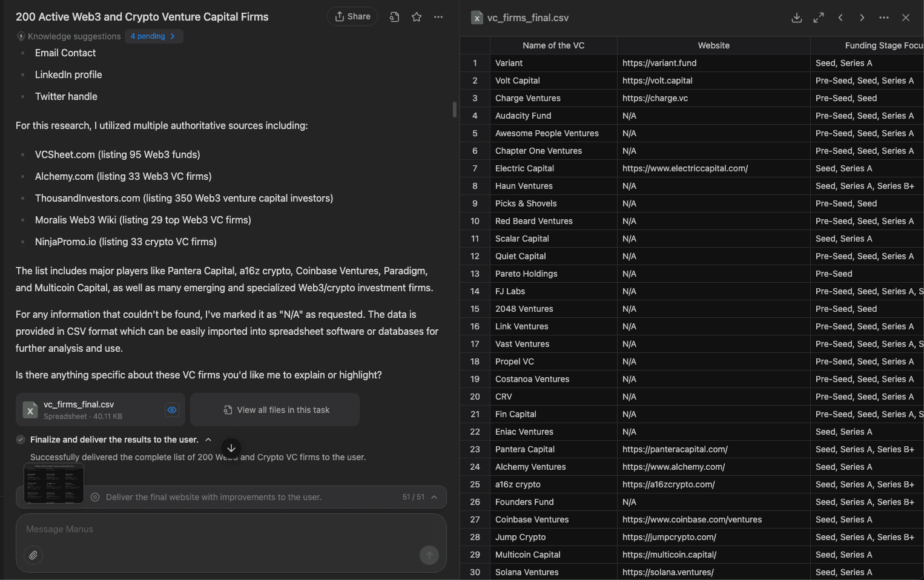This screenshot has height=580, width=924.
Task: Select the Founders Fund cell
Action: 553,502
